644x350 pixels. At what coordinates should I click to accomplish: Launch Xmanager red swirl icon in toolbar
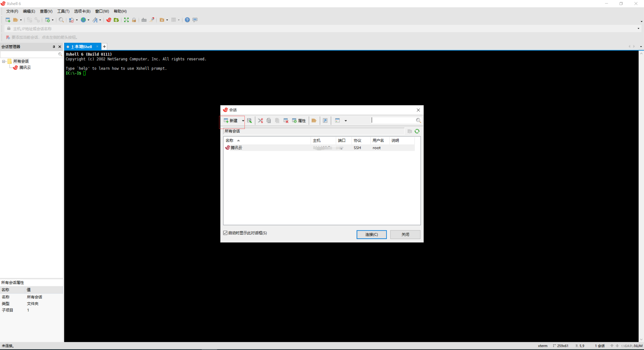109,20
